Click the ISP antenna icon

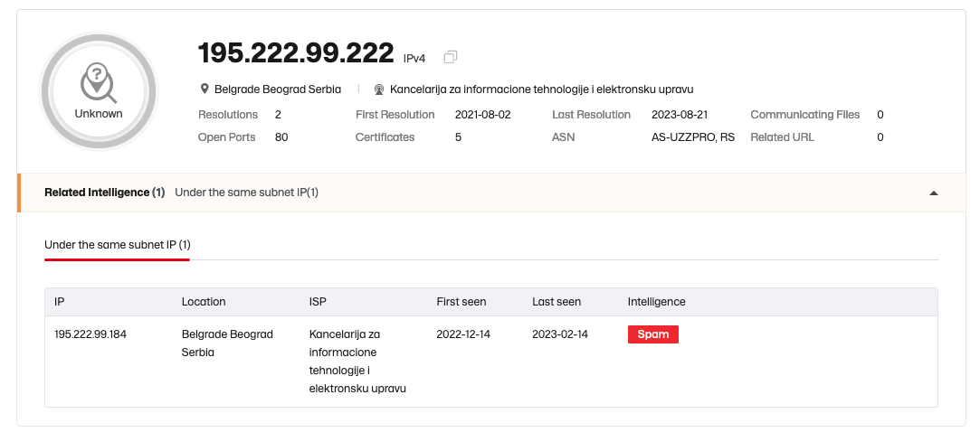pos(379,89)
